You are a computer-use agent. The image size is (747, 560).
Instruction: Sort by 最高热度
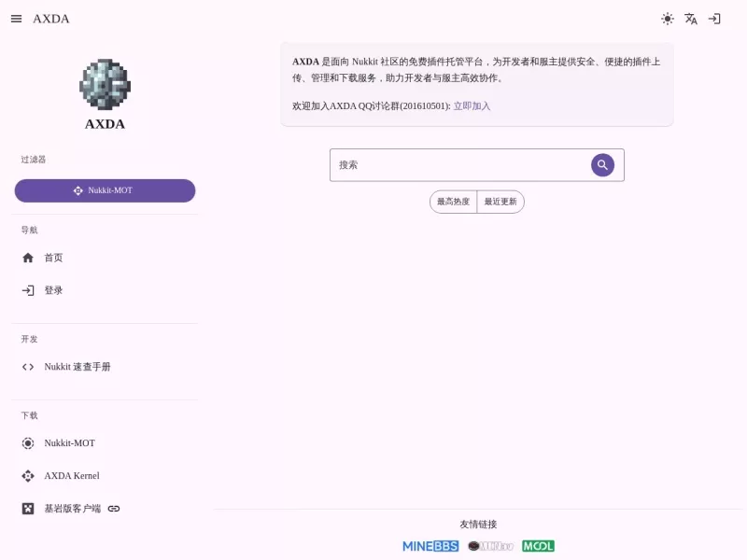[x=453, y=202]
